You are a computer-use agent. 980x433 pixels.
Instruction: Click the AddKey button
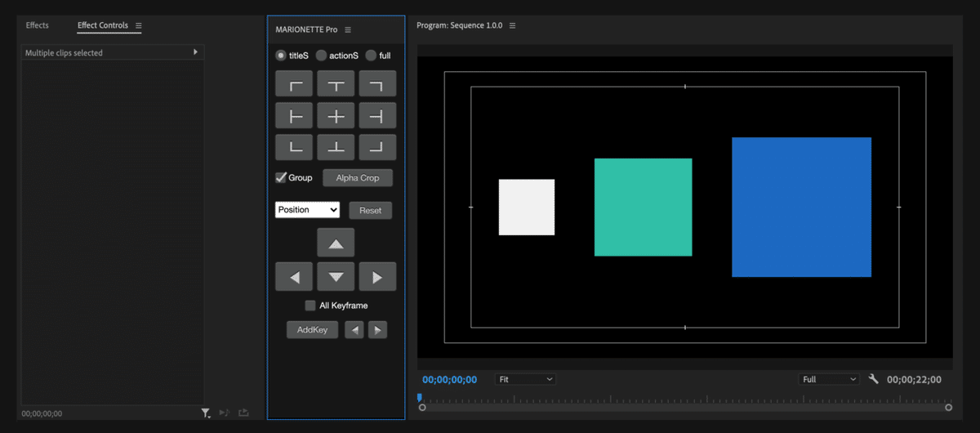tap(312, 330)
